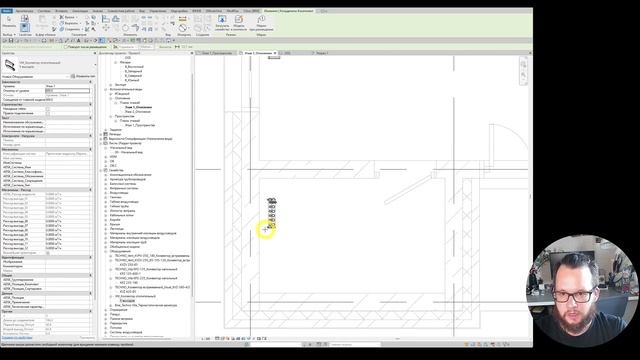Click the Tag on Placement icon

261,20
